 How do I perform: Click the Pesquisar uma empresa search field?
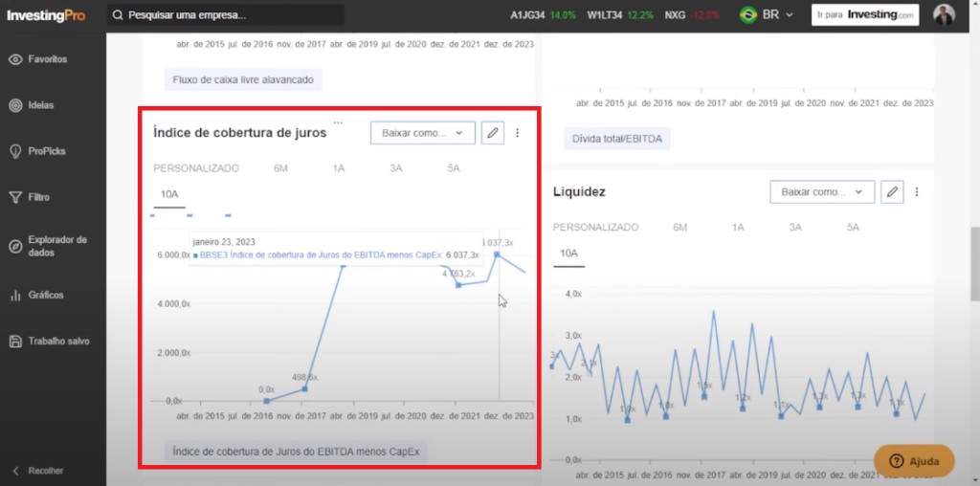[225, 15]
